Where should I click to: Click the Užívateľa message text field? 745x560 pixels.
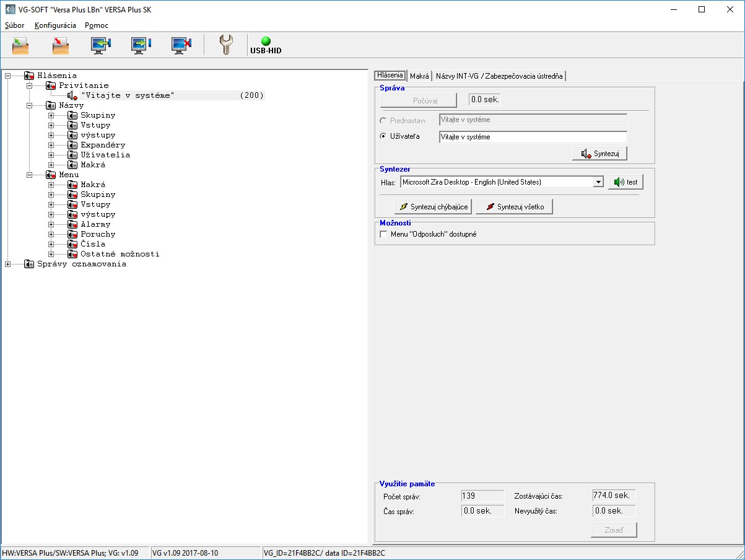tap(533, 137)
